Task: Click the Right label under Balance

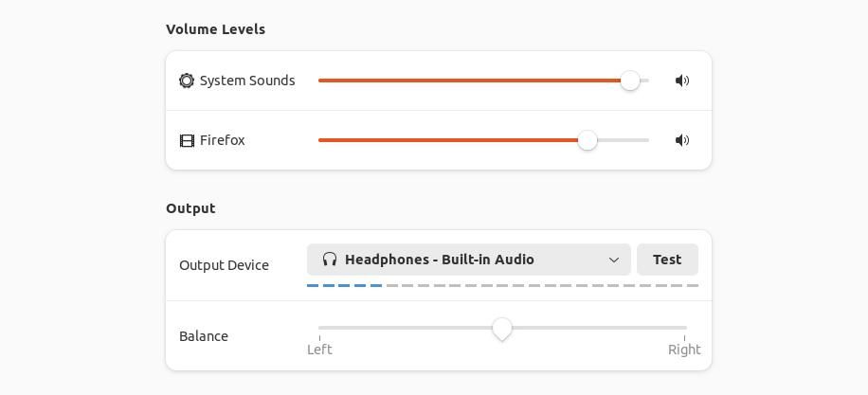Action: (684, 350)
